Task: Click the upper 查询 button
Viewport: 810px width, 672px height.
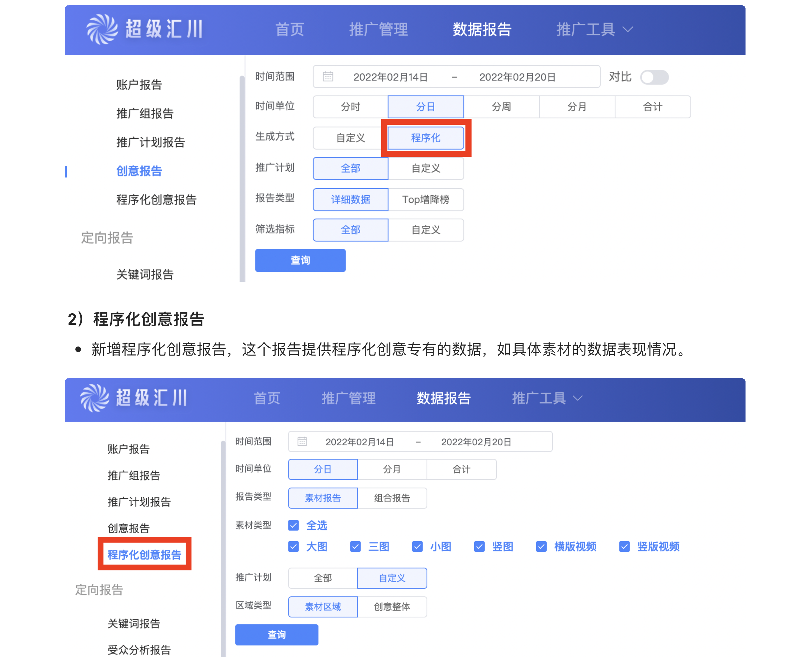Action: (x=300, y=260)
